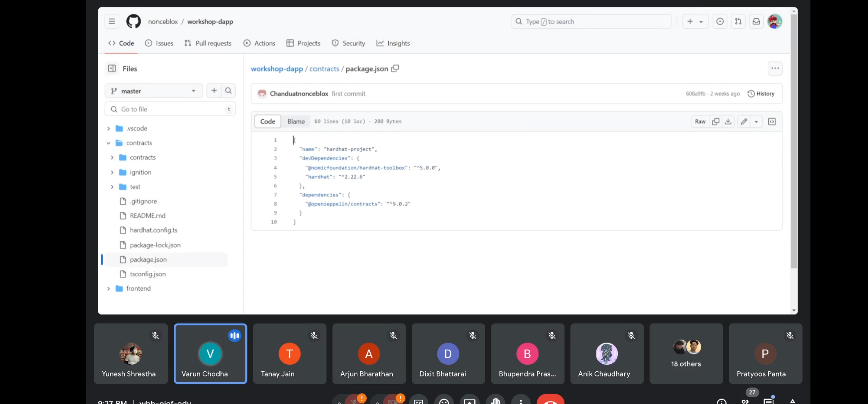Click the workshop-dapp repo name in header
Viewport: 868px width, 404px height.
[210, 22]
